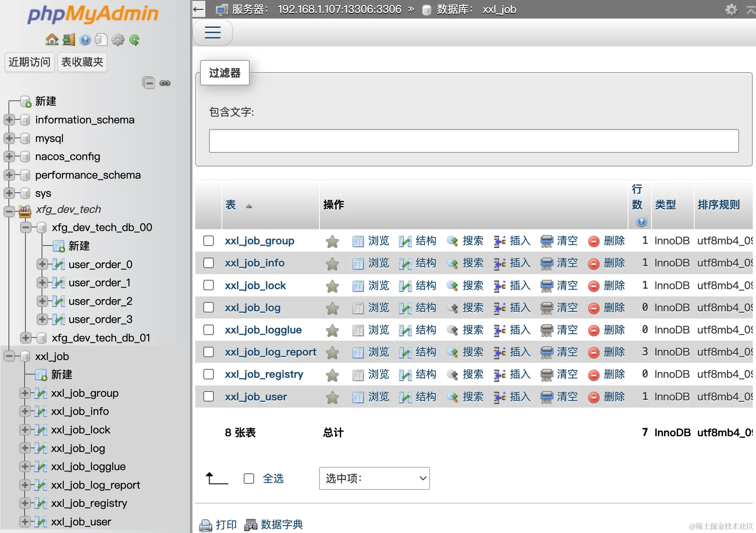Open the xxl_job_log_report table link
The height and width of the screenshot is (533, 756).
[x=270, y=352]
